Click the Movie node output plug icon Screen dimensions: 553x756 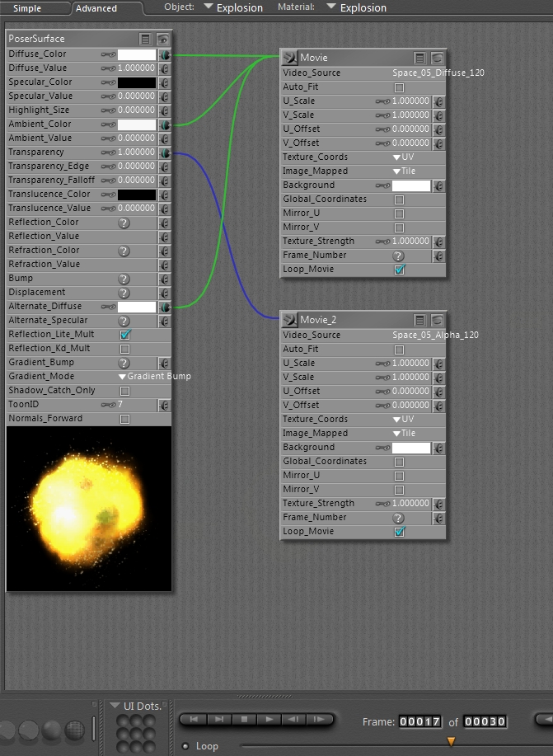[289, 58]
